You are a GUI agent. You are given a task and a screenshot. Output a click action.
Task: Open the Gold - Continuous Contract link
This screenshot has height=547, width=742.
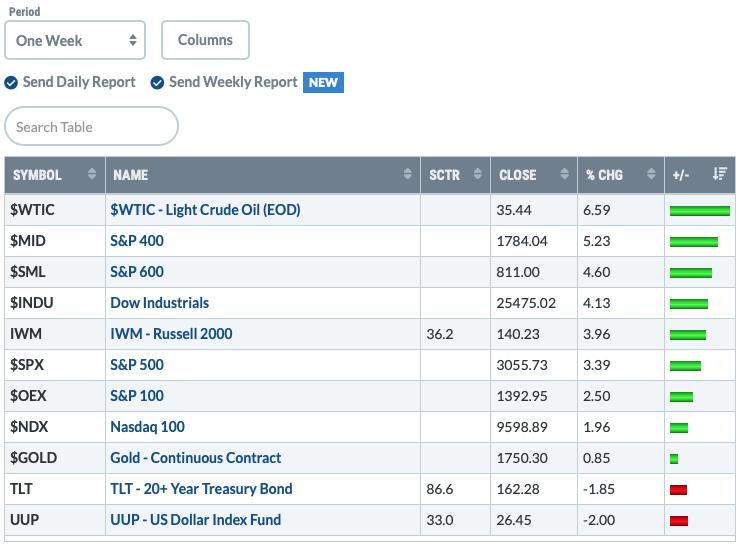[x=195, y=458]
